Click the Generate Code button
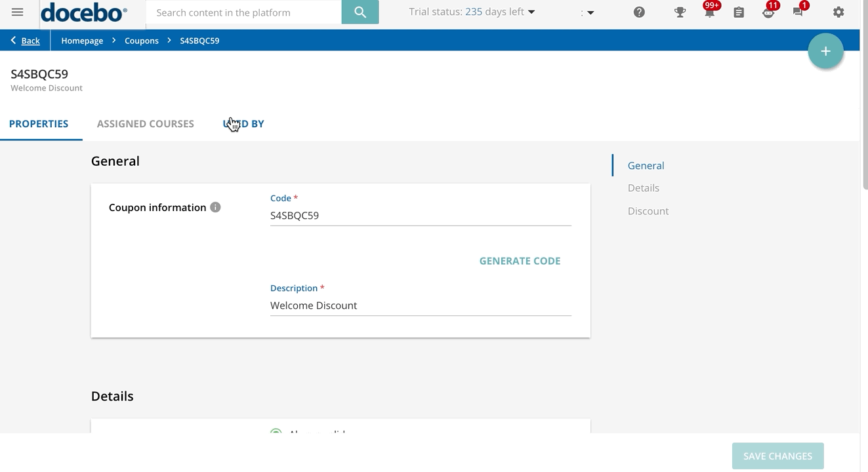Screen dimensions: 868x472 (x=520, y=261)
